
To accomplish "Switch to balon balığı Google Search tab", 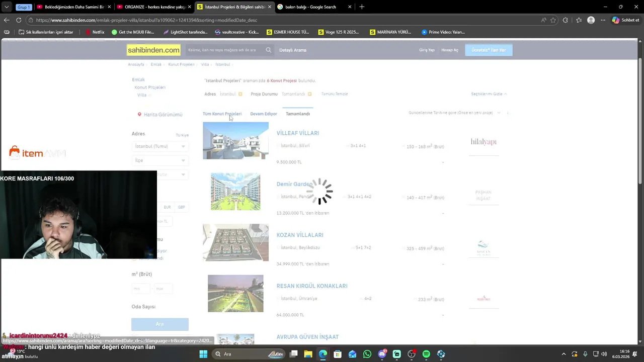I will click(314, 7).
